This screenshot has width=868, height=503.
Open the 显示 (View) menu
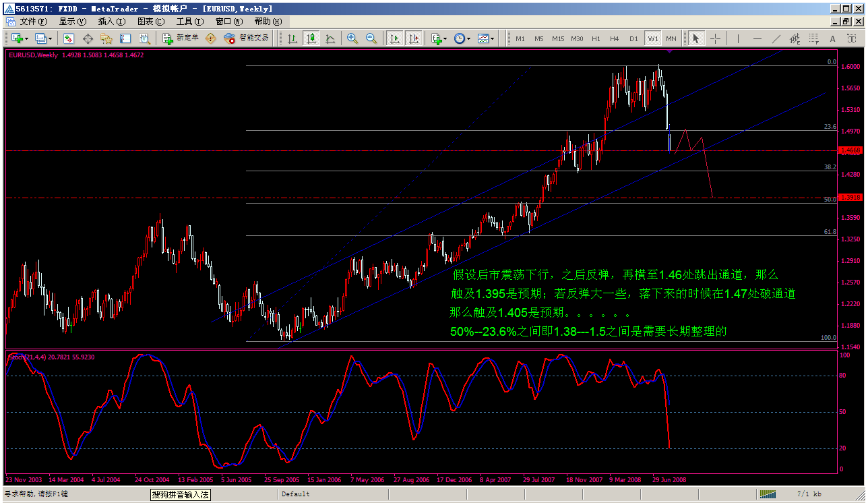73,22
